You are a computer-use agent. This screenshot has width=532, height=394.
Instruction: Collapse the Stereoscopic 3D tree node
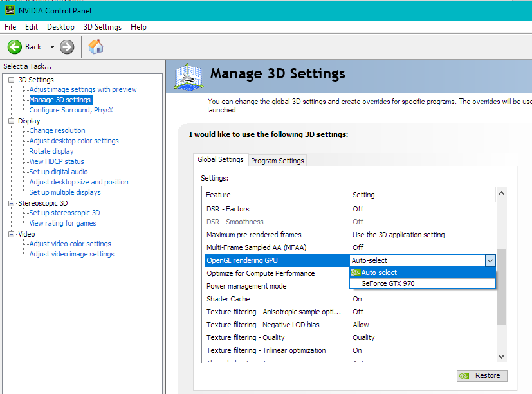(x=11, y=203)
